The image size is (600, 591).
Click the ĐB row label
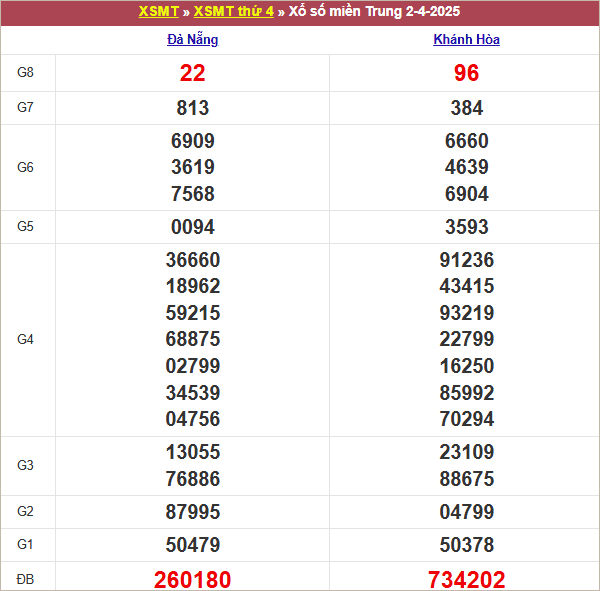25,579
